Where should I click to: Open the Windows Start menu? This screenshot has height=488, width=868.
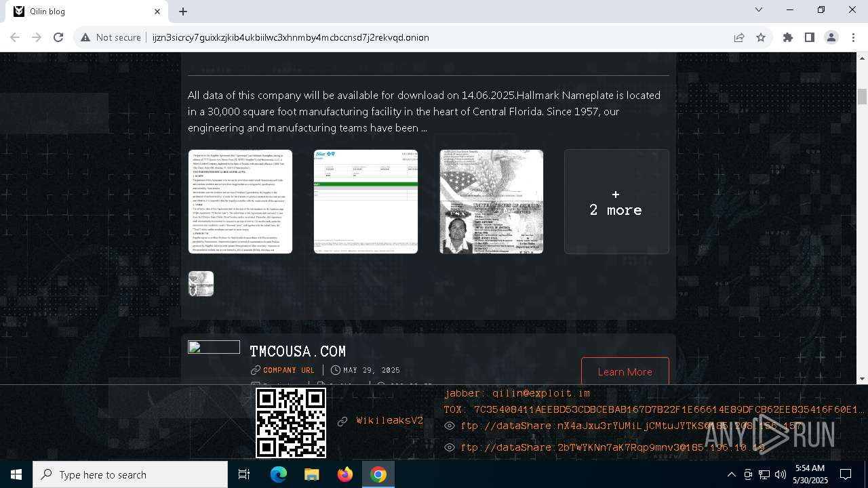point(16,474)
